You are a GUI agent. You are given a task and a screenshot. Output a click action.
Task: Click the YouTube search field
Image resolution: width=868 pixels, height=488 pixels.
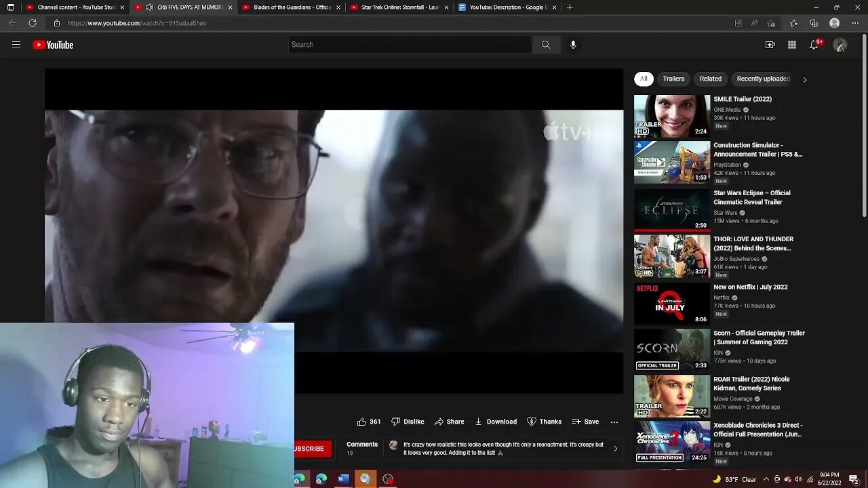pyautogui.click(x=410, y=45)
